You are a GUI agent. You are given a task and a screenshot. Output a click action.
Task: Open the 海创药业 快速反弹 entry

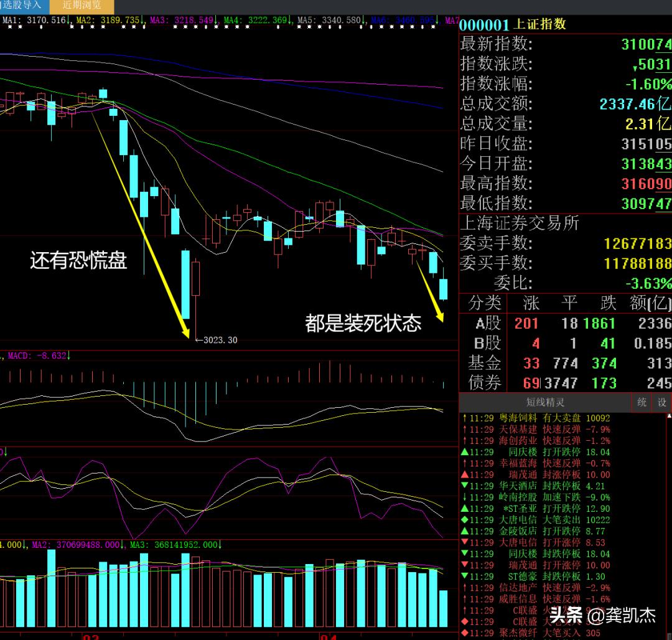coord(535,441)
